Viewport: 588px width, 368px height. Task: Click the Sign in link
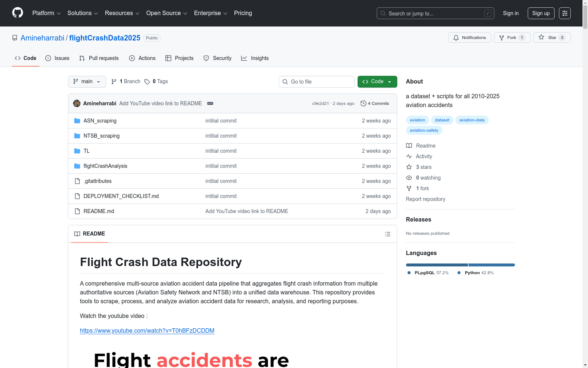[x=511, y=13]
